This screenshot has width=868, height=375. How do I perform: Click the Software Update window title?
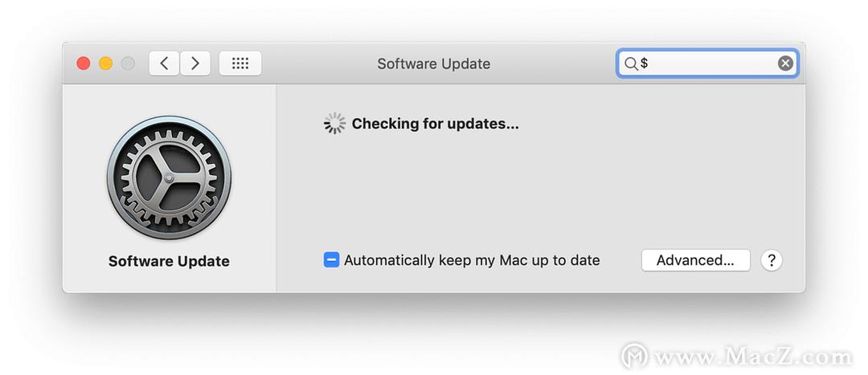(x=433, y=63)
